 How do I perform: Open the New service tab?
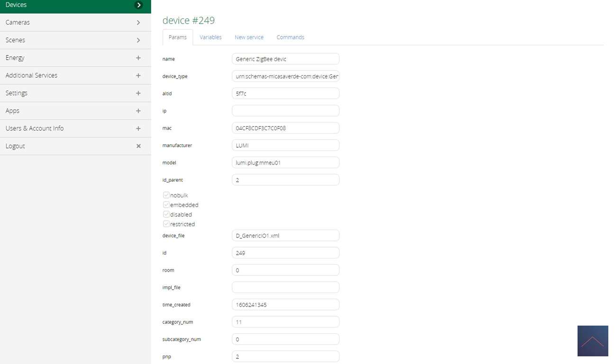point(249,37)
